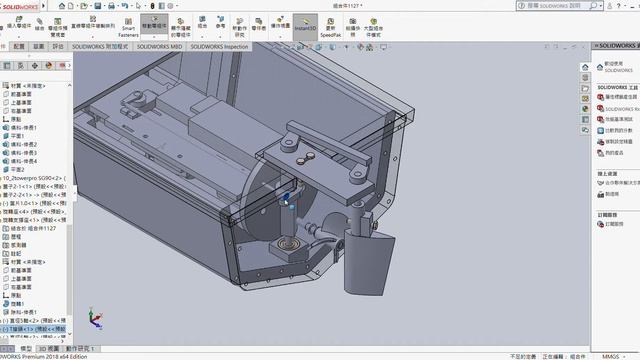Open dropdown under the active ribbon button beside Smart Fasteners
Image resolution: width=640 pixels, height=360 pixels.
(154, 37)
